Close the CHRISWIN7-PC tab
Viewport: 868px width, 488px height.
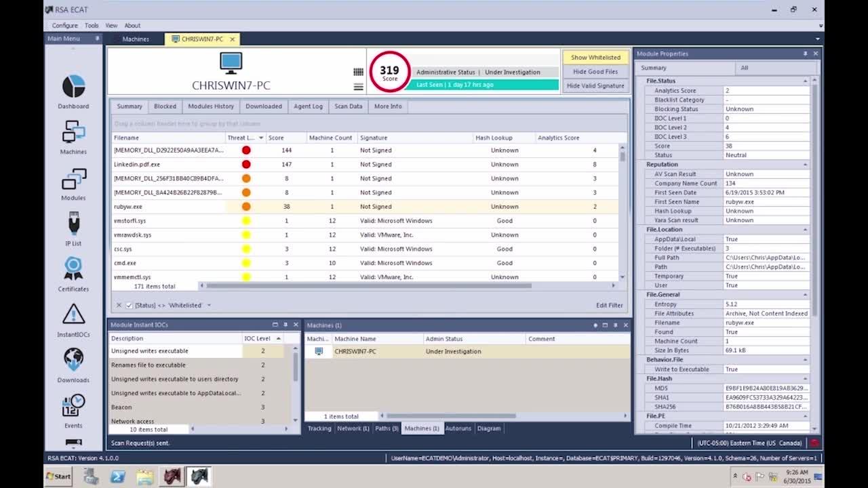(x=232, y=39)
